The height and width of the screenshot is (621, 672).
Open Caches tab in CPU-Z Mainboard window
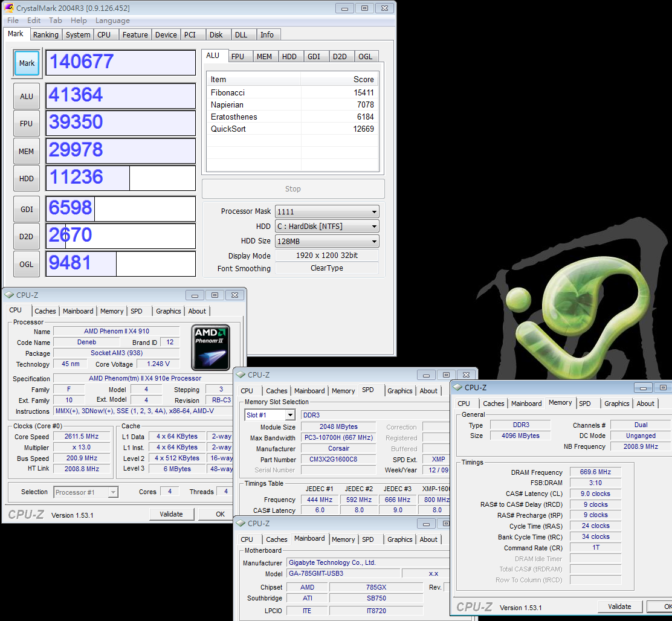pyautogui.click(x=276, y=539)
